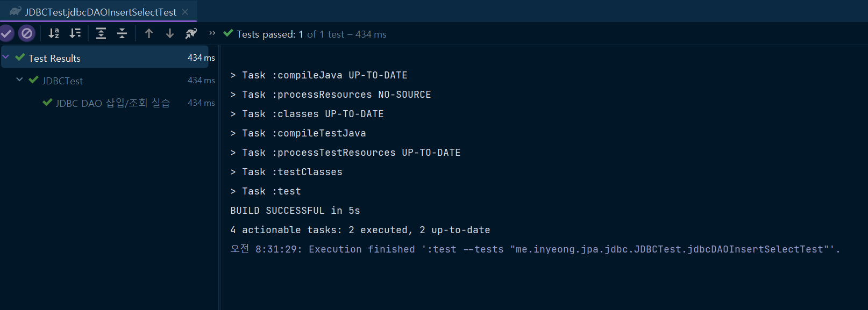Select the Test Results row
Screen dimensions: 868x310
(54, 58)
